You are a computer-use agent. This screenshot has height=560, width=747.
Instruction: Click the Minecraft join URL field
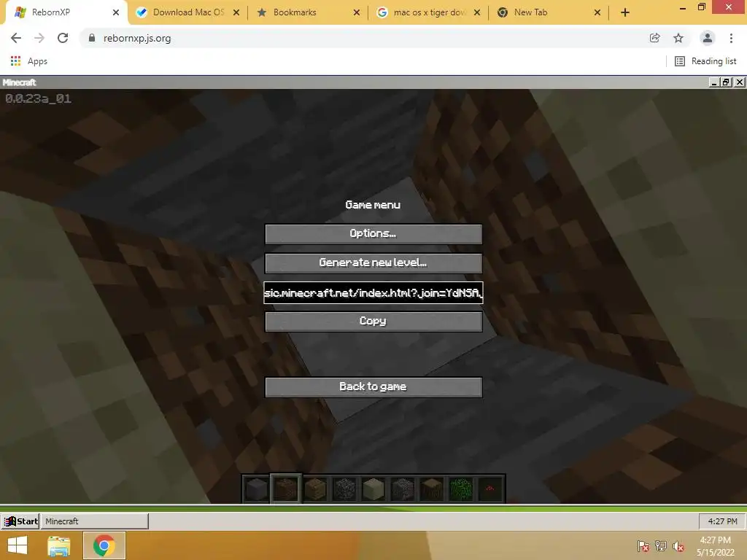click(373, 292)
